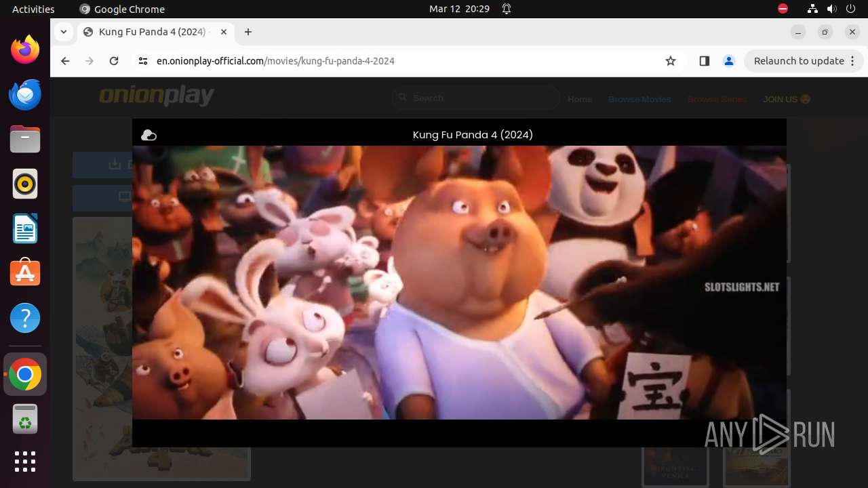Go back to the previous page
Viewport: 868px width, 488px height.
65,61
